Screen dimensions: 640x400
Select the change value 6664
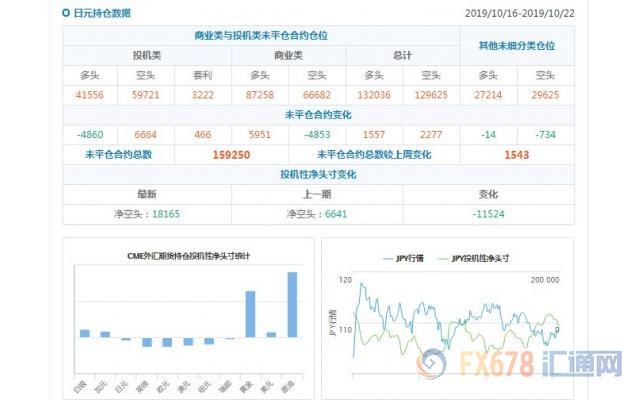click(146, 135)
